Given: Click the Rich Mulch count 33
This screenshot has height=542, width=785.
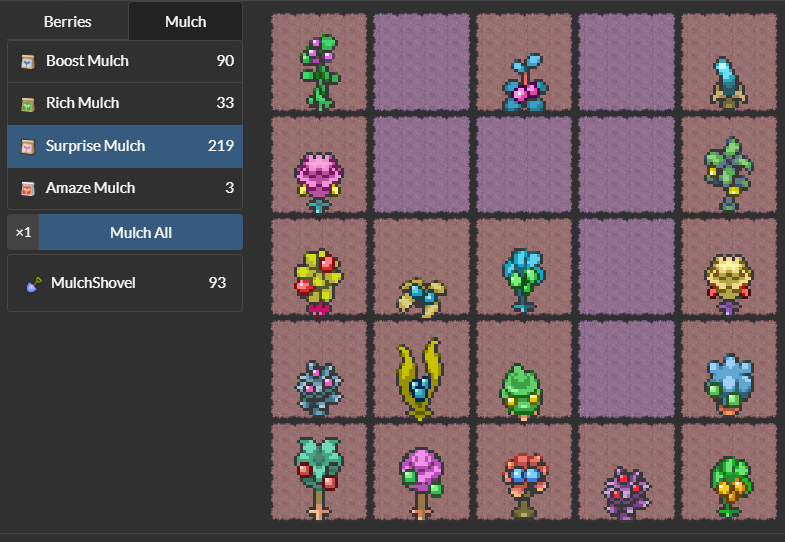Looking at the screenshot, I should click(x=225, y=103).
